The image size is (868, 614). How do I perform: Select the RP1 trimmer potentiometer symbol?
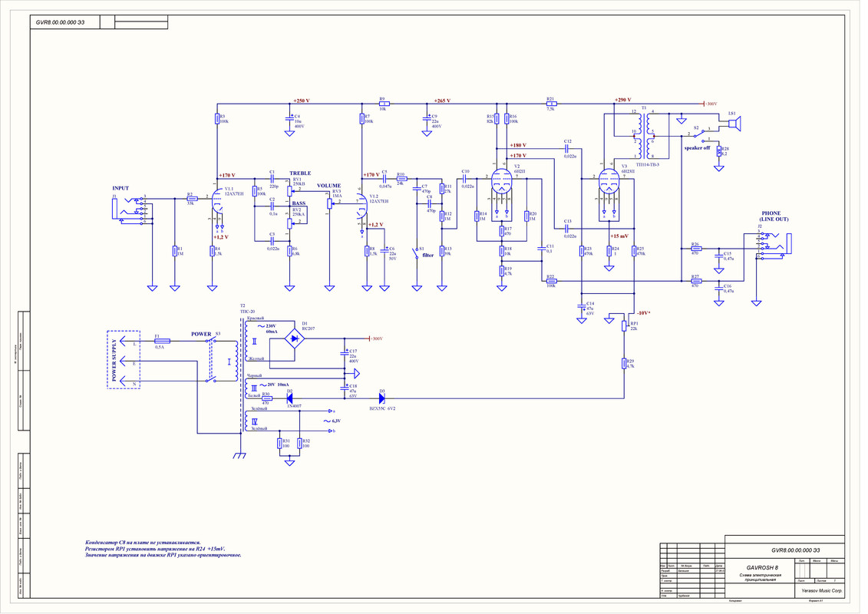click(x=625, y=325)
